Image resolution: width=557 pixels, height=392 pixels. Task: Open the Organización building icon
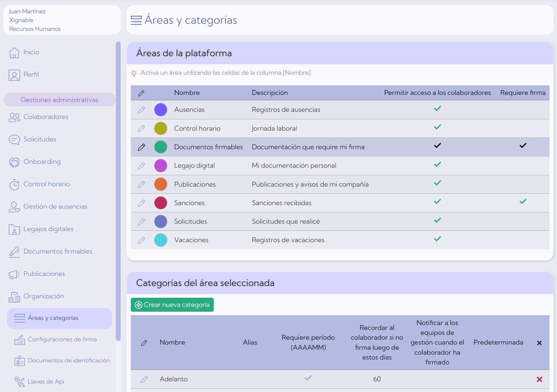[14, 297]
